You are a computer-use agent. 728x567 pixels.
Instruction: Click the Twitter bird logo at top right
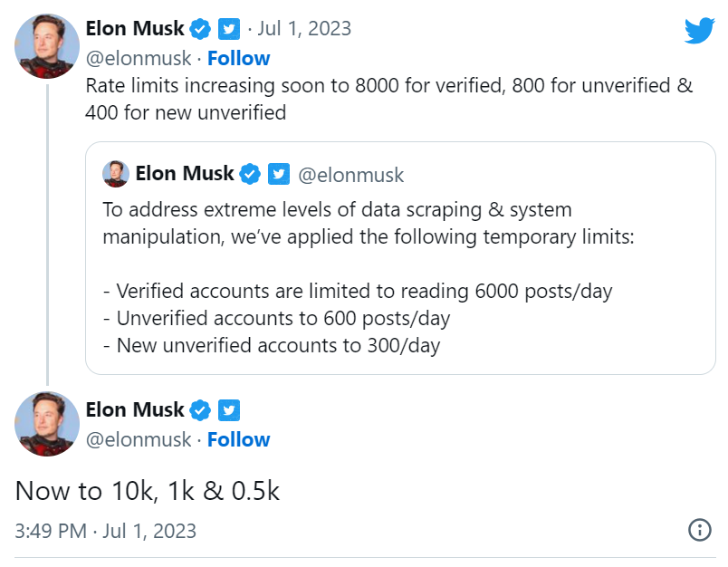click(x=699, y=31)
